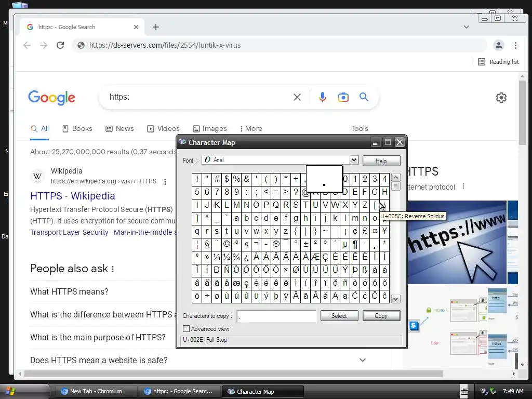Select the pound £ character
Screen dimensions: 532x399
(365, 231)
